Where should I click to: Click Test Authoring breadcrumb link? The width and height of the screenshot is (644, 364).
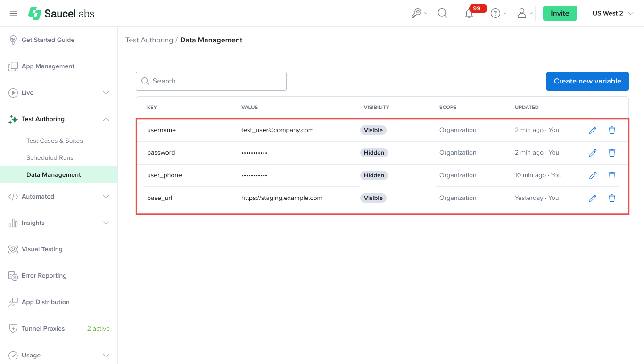pyautogui.click(x=149, y=40)
